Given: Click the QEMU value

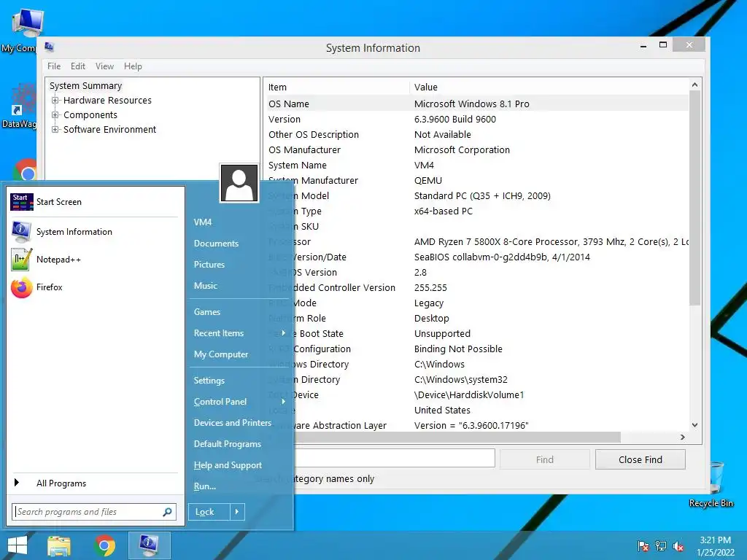Looking at the screenshot, I should coord(427,181).
